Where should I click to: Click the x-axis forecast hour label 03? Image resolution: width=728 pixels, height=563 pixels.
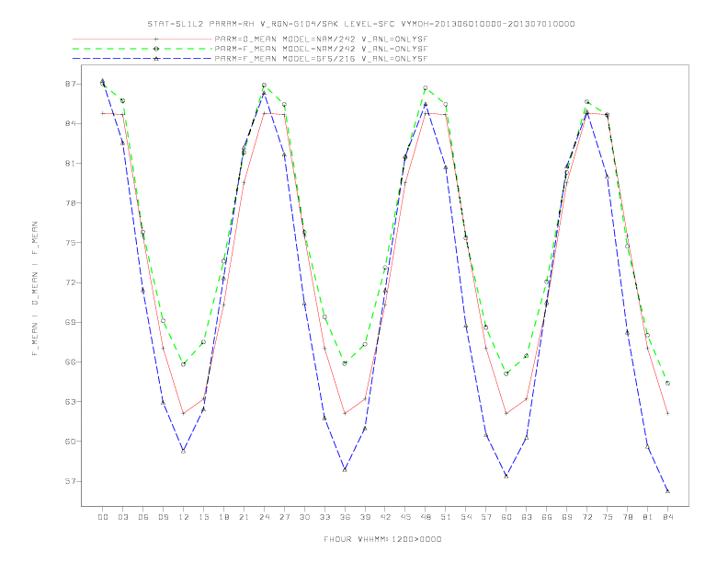click(x=122, y=517)
